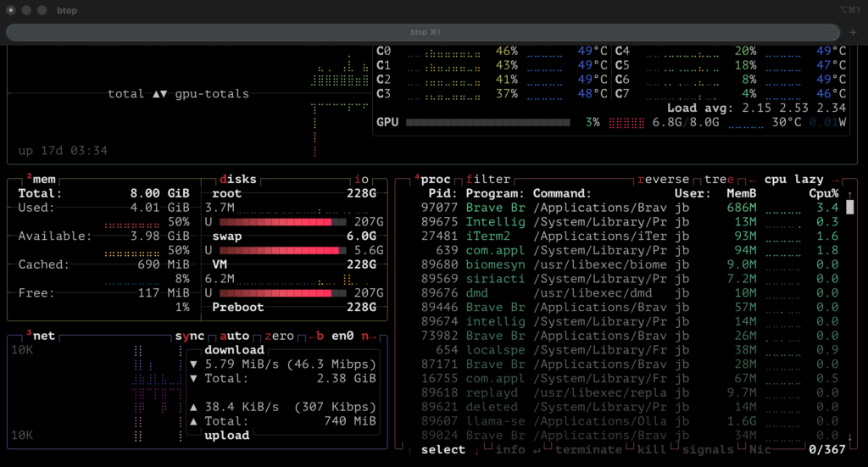Toggle tree view of processes
This screenshot has width=868, height=467.
tap(719, 180)
